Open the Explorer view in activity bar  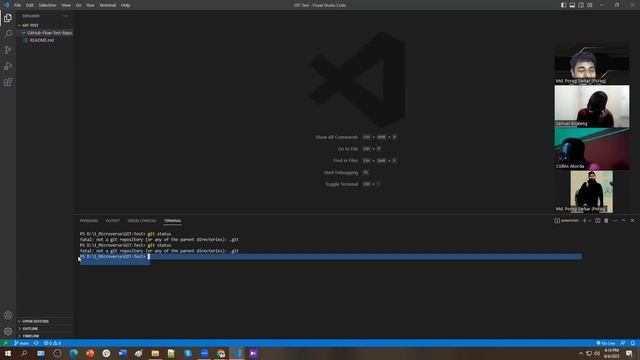(8, 18)
